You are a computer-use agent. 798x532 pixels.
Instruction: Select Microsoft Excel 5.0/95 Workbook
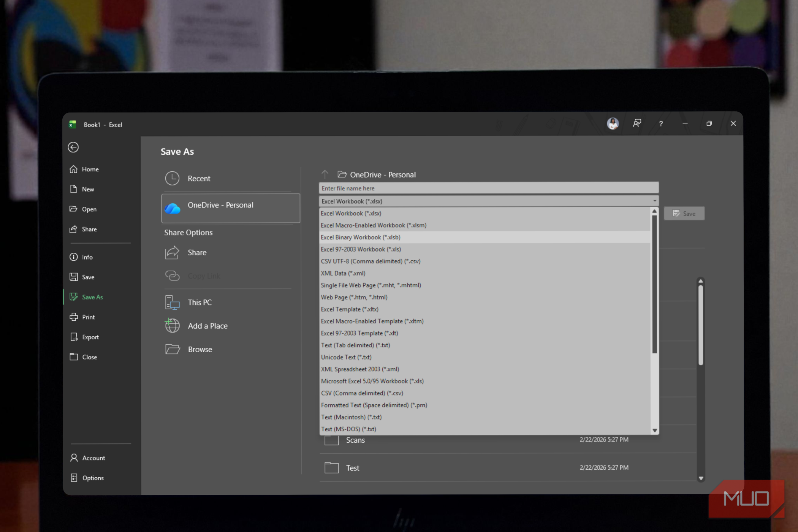point(485,381)
